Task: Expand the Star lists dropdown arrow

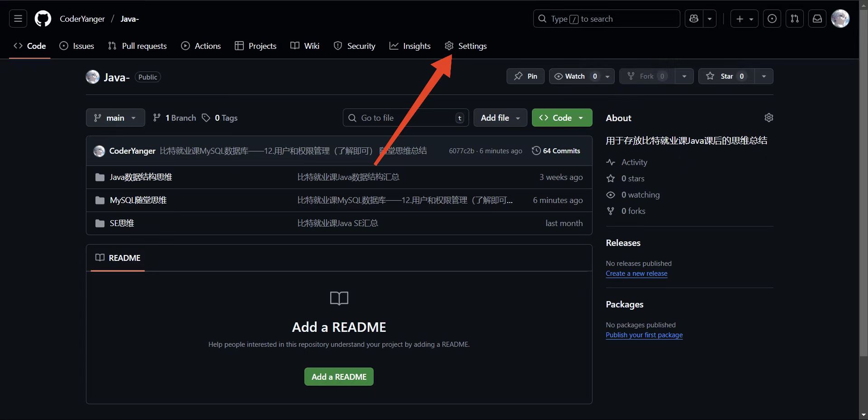Action: click(x=764, y=76)
